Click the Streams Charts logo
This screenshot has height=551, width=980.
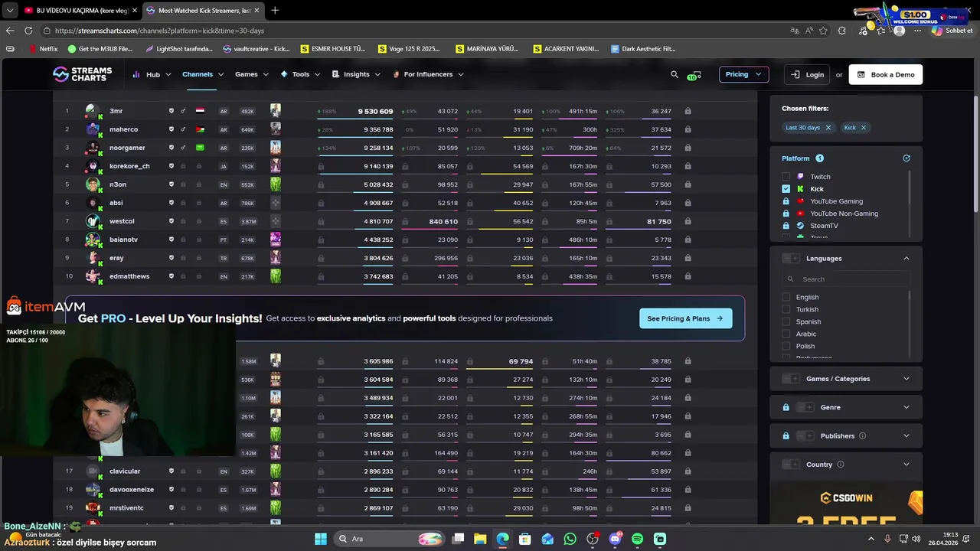82,74
